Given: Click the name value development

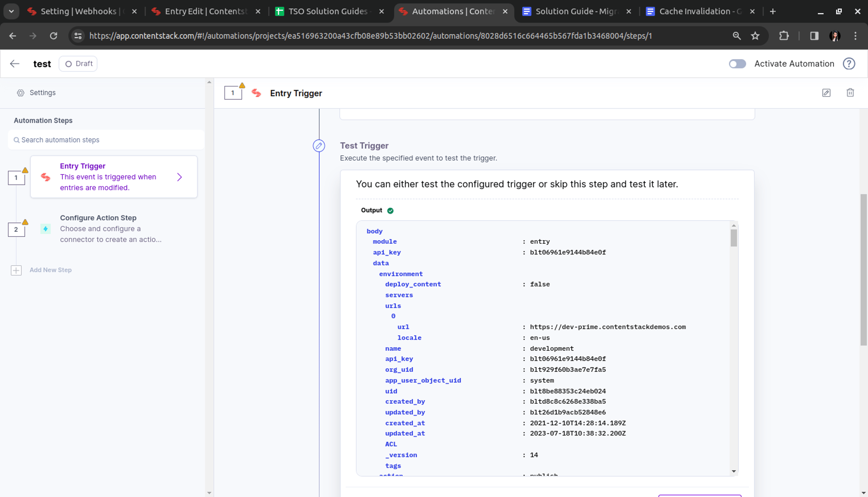Looking at the screenshot, I should tap(552, 349).
